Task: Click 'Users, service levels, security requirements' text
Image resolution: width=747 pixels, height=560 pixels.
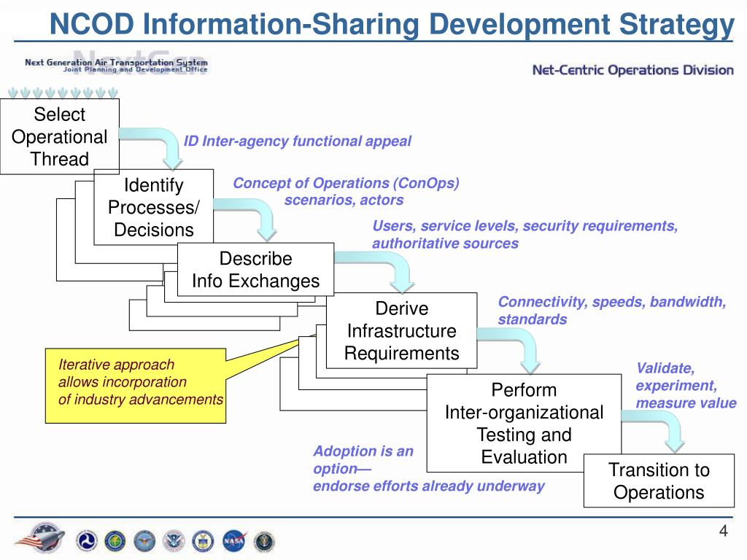Action: [x=525, y=234]
